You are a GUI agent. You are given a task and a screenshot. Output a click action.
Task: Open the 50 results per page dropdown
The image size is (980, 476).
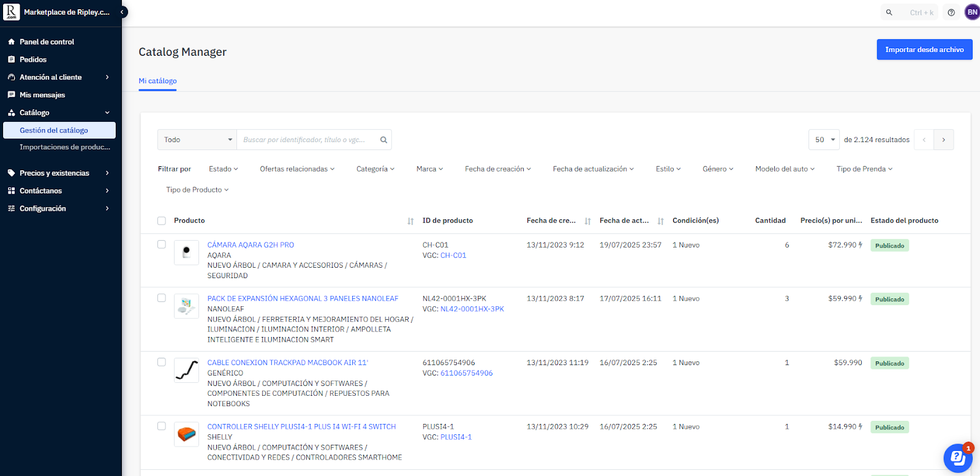(824, 140)
